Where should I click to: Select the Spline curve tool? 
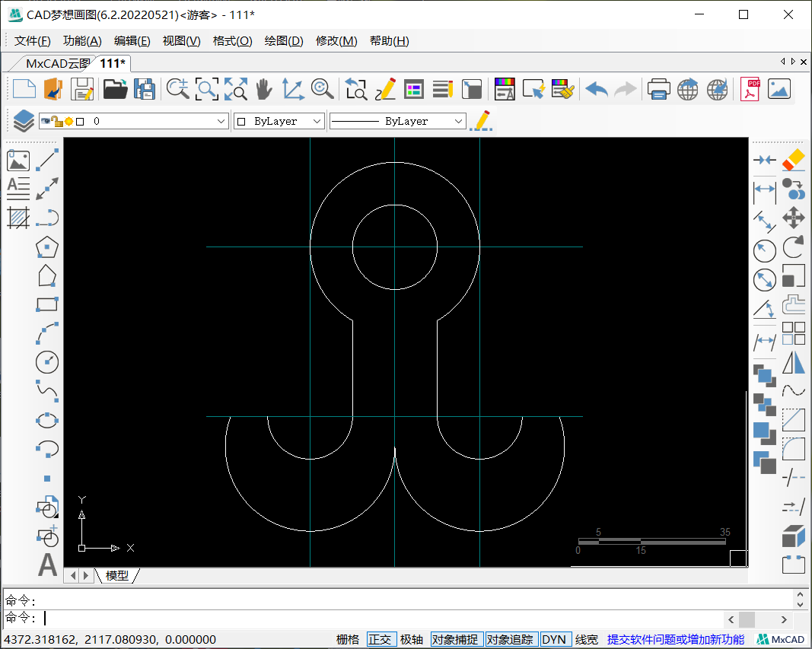coord(47,391)
